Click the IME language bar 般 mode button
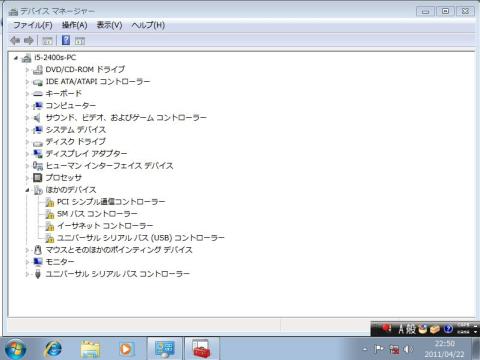This screenshot has width=480, height=360. point(411,329)
